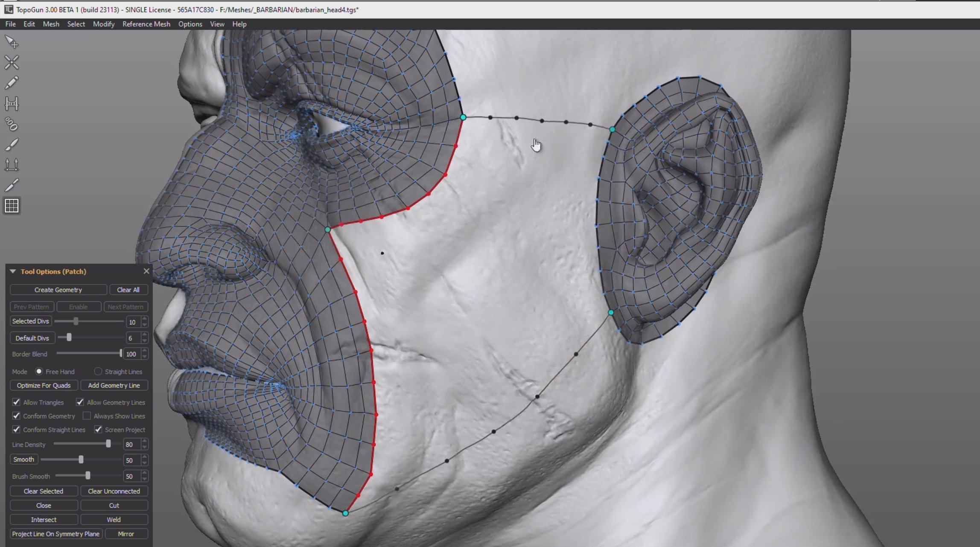980x547 pixels.
Task: Open the Modify menu
Action: [104, 24]
